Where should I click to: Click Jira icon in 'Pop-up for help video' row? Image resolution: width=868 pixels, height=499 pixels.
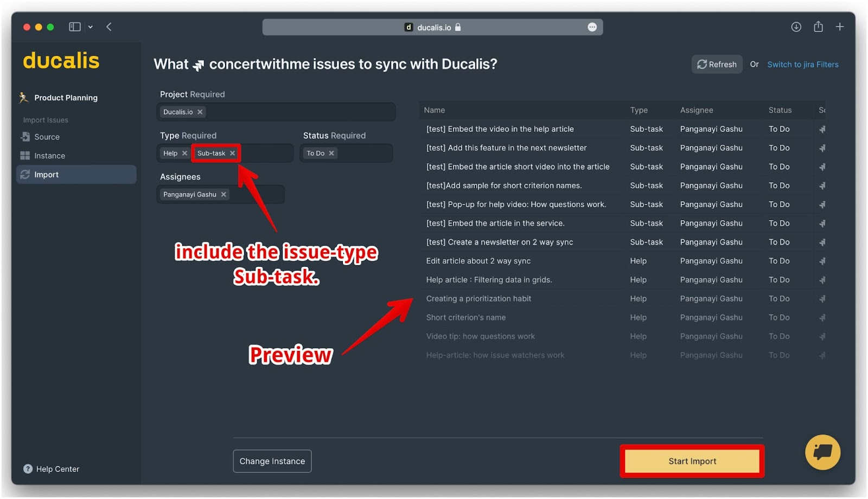[822, 205]
